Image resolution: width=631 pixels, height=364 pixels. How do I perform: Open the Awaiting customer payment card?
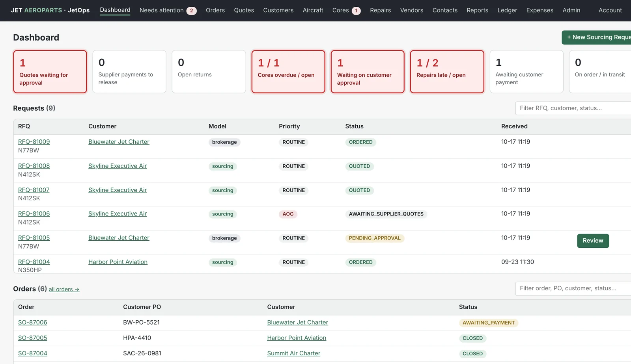[526, 72]
